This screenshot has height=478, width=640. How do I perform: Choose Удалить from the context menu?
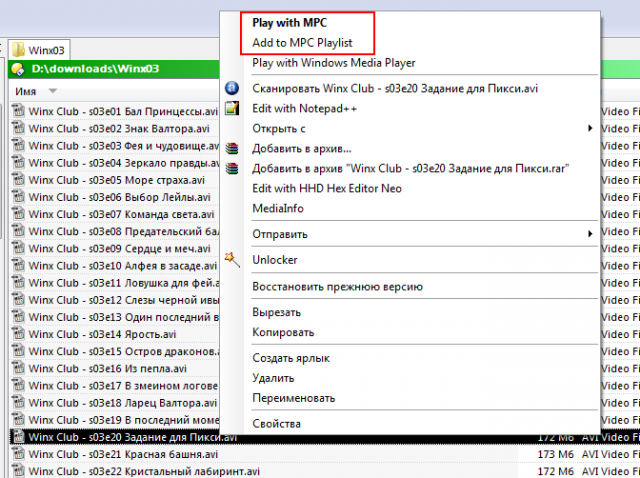coord(273,378)
